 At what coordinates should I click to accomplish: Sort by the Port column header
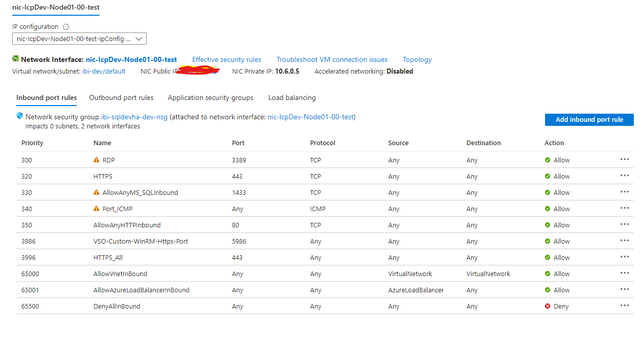point(238,143)
